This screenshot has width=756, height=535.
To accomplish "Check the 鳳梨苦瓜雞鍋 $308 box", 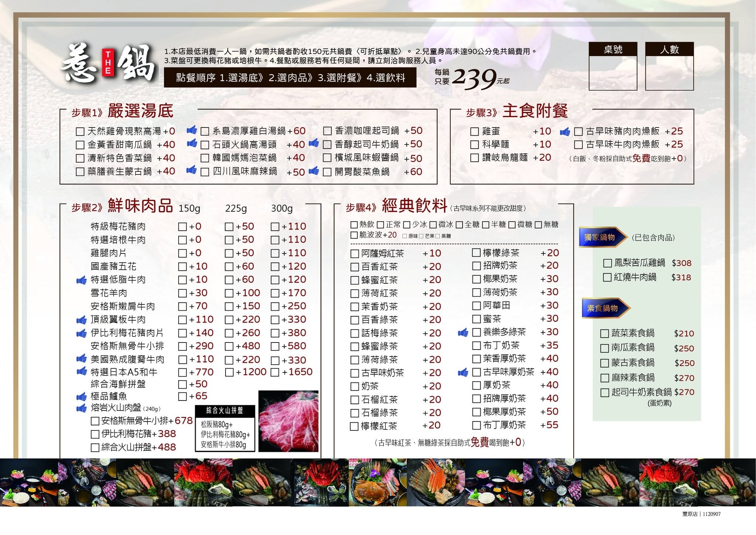I will coord(607,263).
